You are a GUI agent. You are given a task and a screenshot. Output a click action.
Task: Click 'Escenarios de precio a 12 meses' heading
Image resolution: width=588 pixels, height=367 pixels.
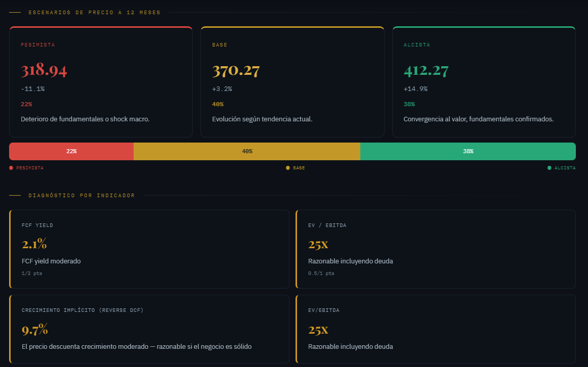click(95, 12)
